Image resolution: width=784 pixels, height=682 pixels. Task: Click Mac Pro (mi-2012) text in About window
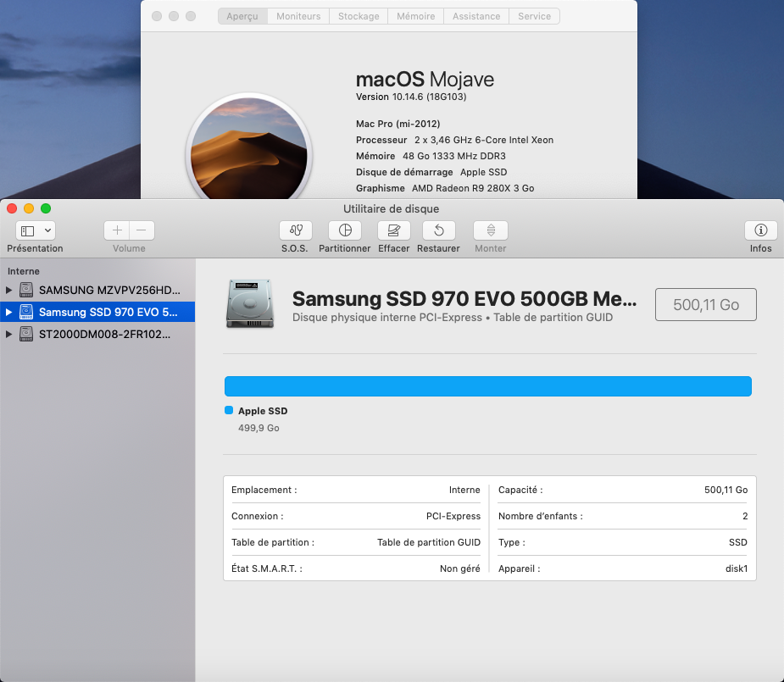tap(398, 124)
